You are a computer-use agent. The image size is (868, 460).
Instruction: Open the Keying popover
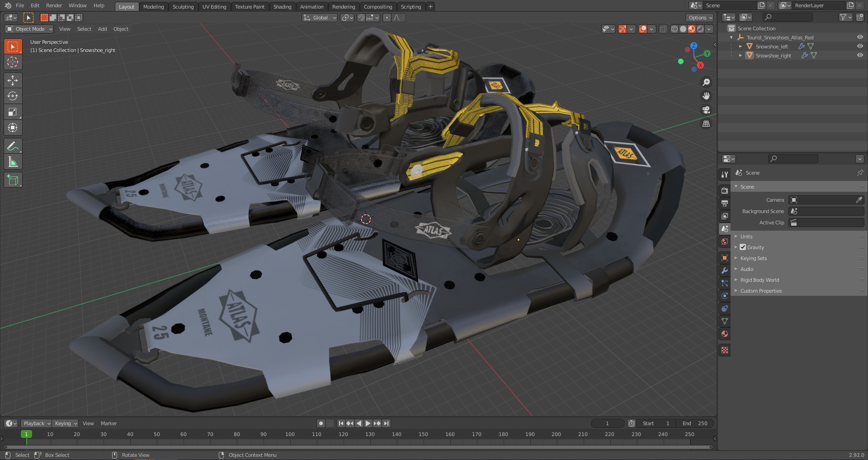(65, 423)
